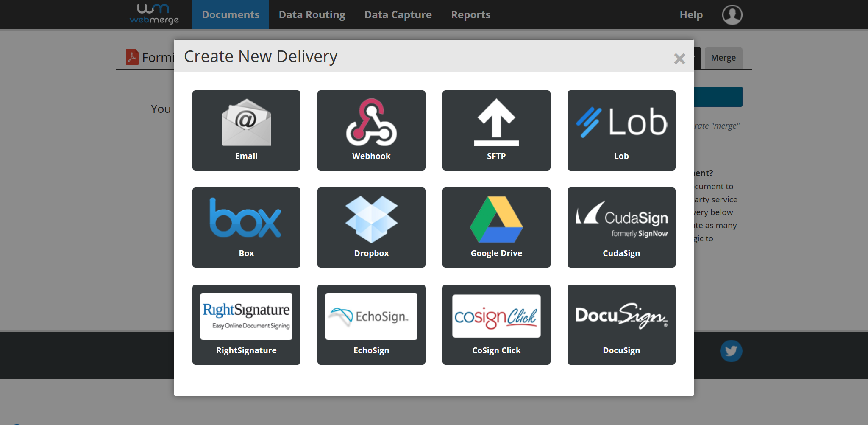
Task: Open the WebMerge Twitter page
Action: tap(731, 351)
